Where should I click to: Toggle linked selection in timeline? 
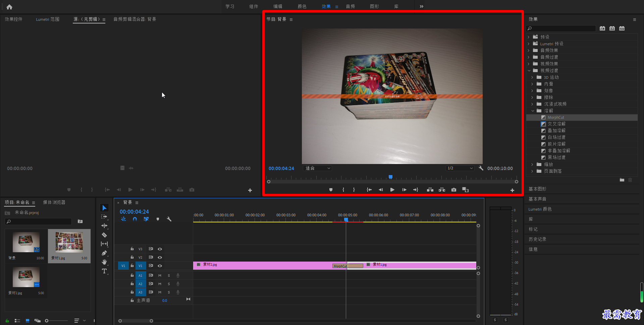point(146,219)
